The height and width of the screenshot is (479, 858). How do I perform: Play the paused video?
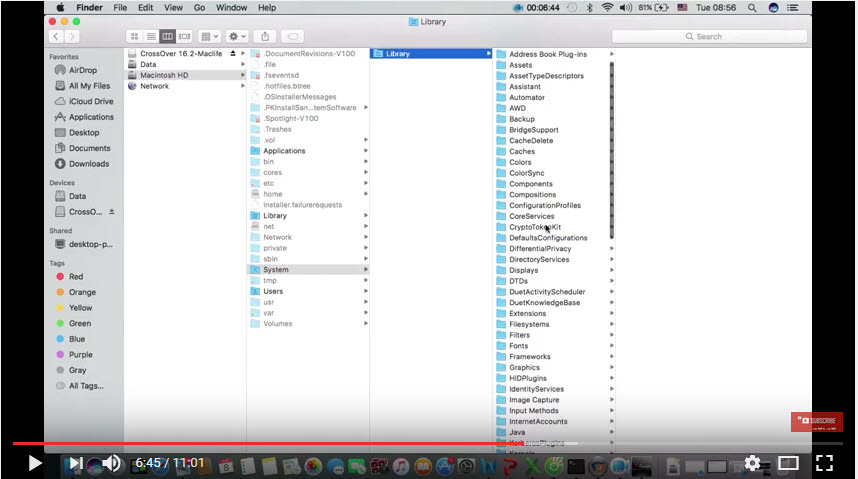pyautogui.click(x=35, y=463)
